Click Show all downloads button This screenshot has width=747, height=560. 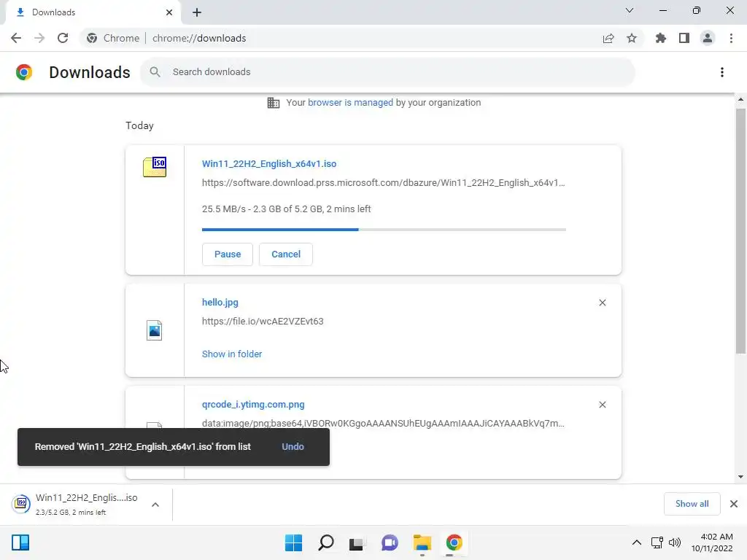point(692,504)
